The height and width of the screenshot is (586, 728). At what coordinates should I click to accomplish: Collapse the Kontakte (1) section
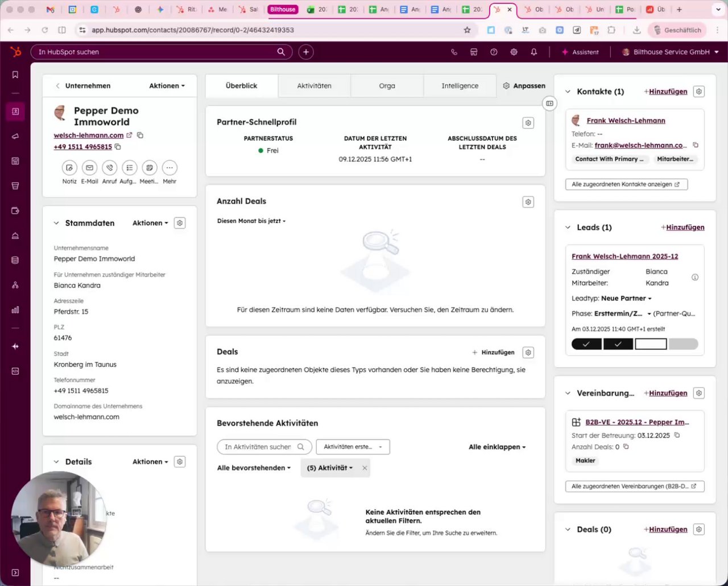pos(568,92)
